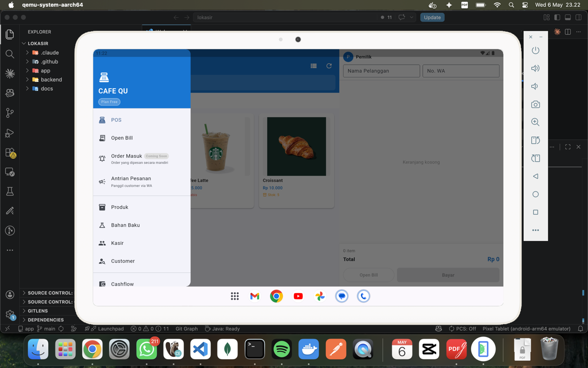Open VS Code Accounts icon

pos(10,295)
